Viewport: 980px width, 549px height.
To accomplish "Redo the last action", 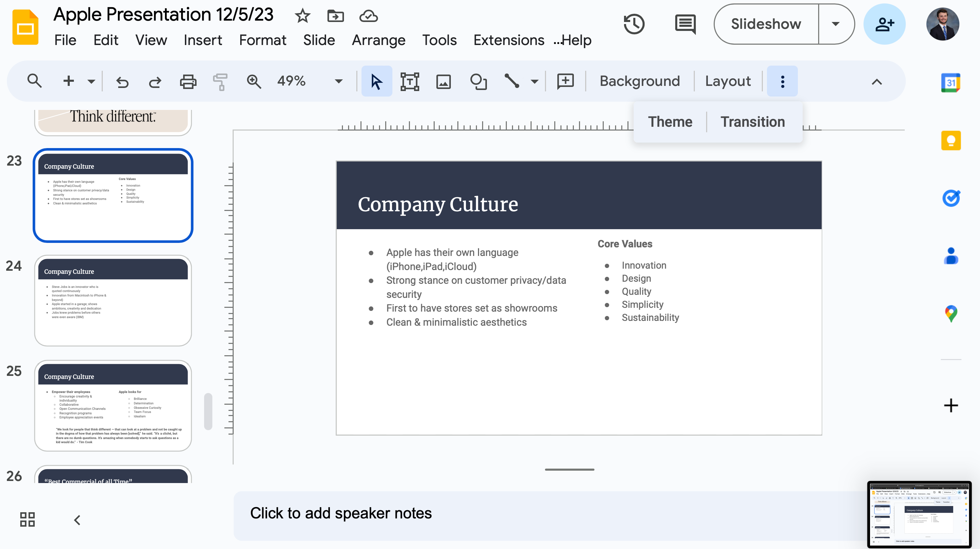I will [x=155, y=81].
